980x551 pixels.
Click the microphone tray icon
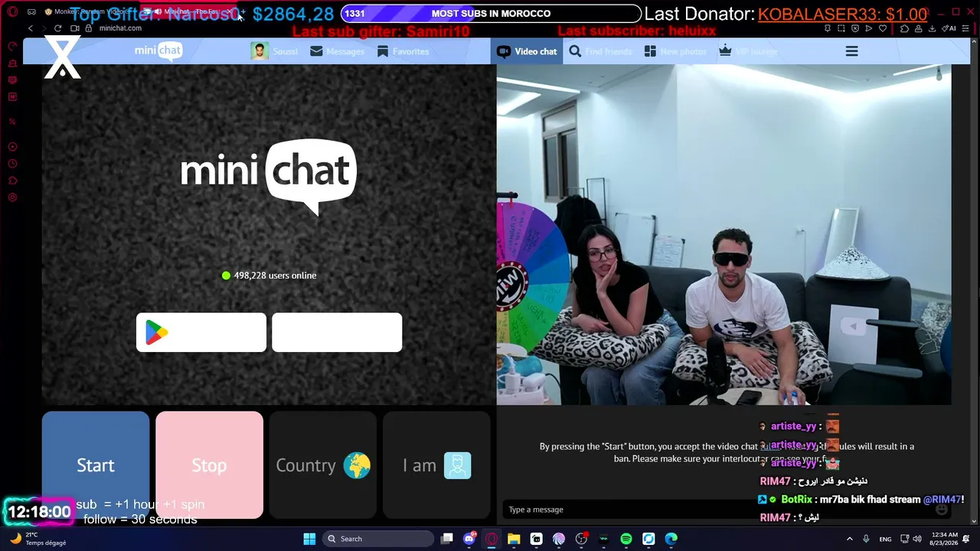(x=866, y=539)
